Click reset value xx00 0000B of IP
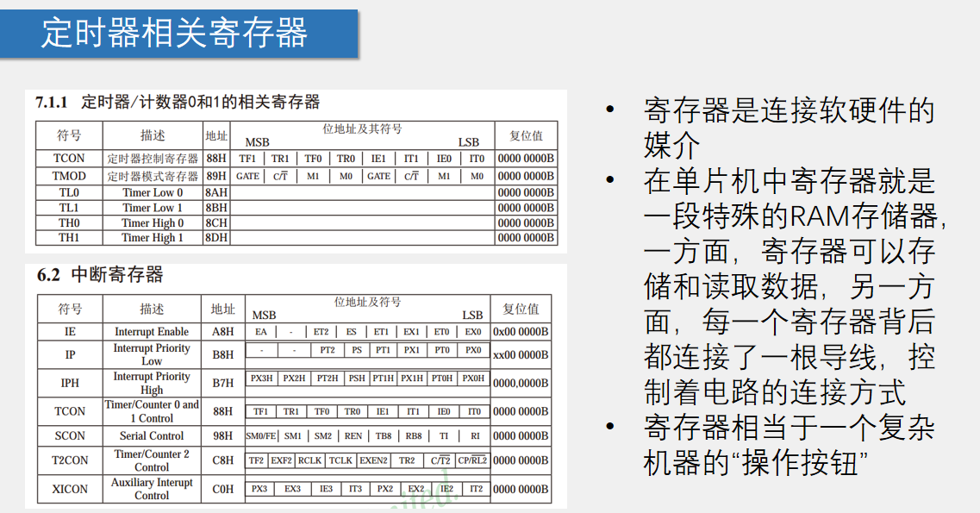980x513 pixels. (521, 355)
